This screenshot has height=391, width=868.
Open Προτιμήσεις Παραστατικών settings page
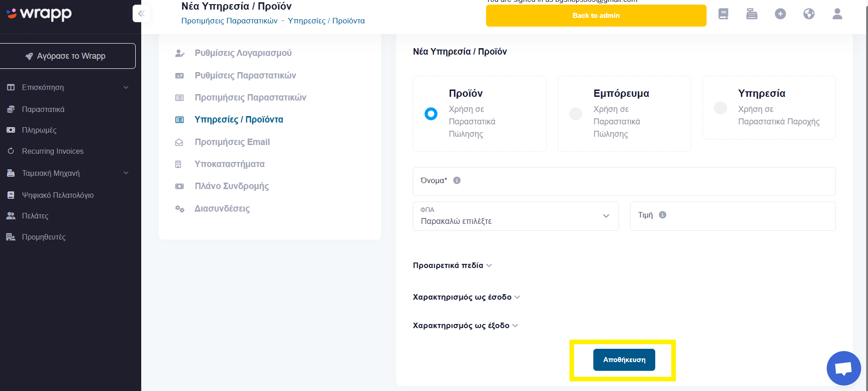[250, 98]
